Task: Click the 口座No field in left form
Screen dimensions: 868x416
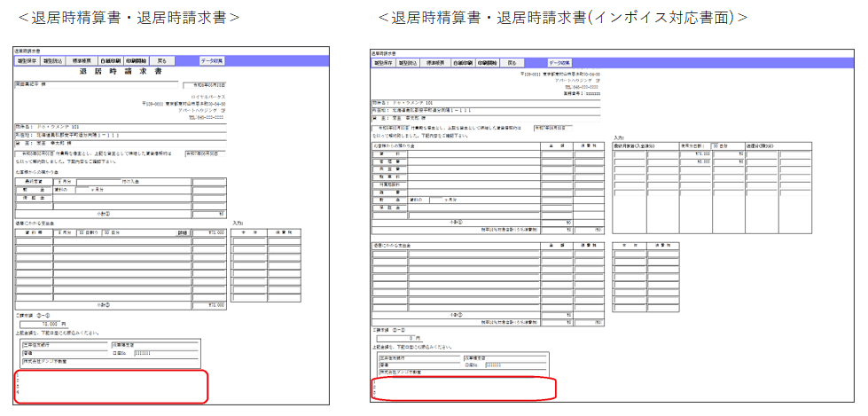Action: (164, 351)
